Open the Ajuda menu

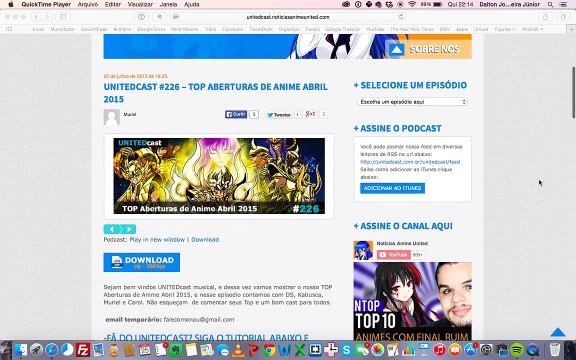[191, 4]
